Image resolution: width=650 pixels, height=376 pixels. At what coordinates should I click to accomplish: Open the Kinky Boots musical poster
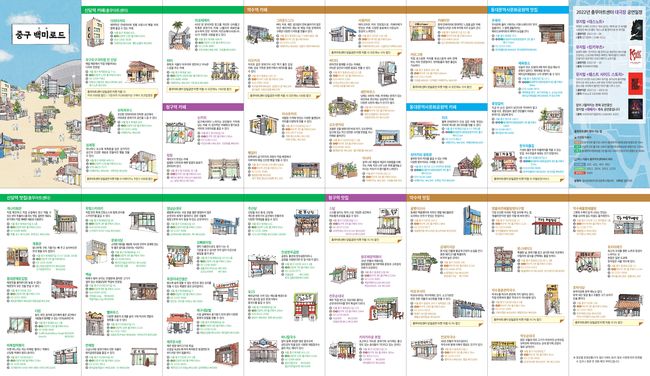coord(635,57)
